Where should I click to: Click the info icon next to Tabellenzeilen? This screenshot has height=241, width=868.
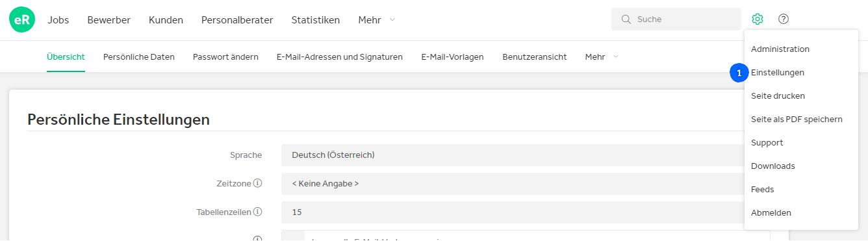tap(257, 212)
